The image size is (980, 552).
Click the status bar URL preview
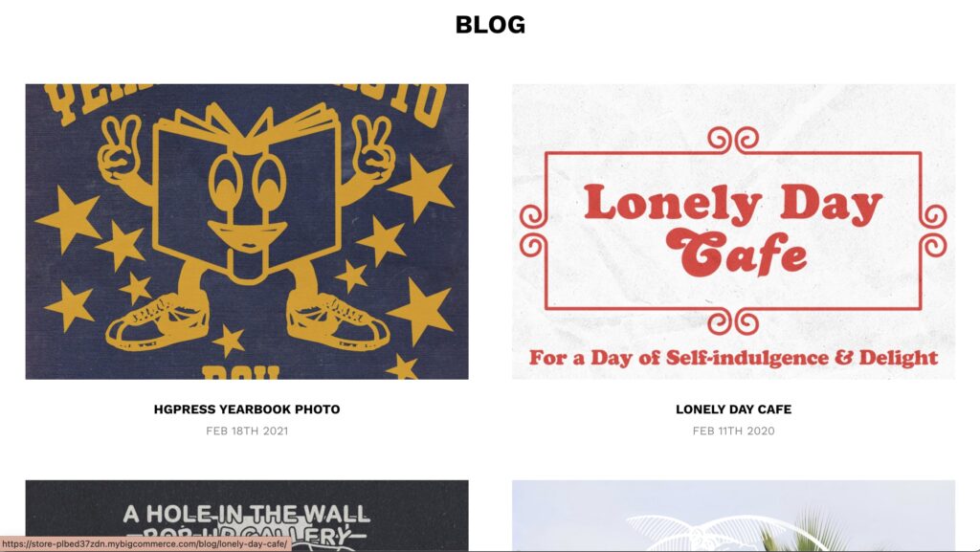point(145,544)
